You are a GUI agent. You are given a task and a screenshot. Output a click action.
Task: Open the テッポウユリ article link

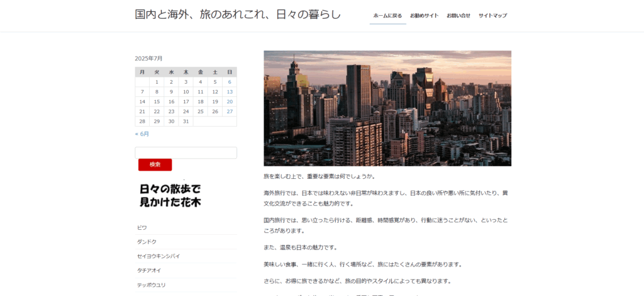pyautogui.click(x=151, y=285)
